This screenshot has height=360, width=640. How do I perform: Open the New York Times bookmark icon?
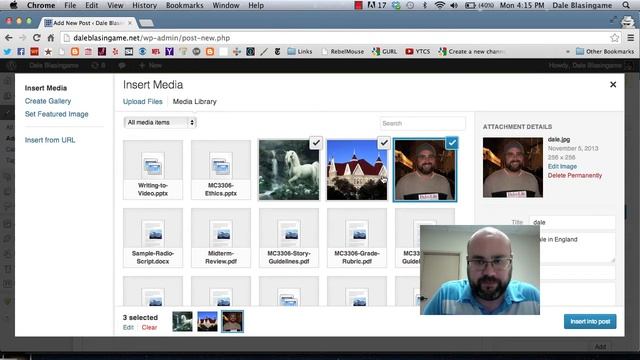click(278, 51)
